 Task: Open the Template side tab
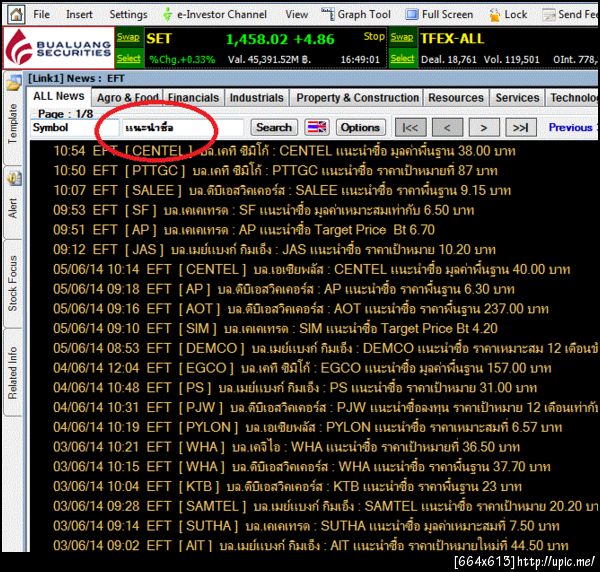click(x=13, y=123)
